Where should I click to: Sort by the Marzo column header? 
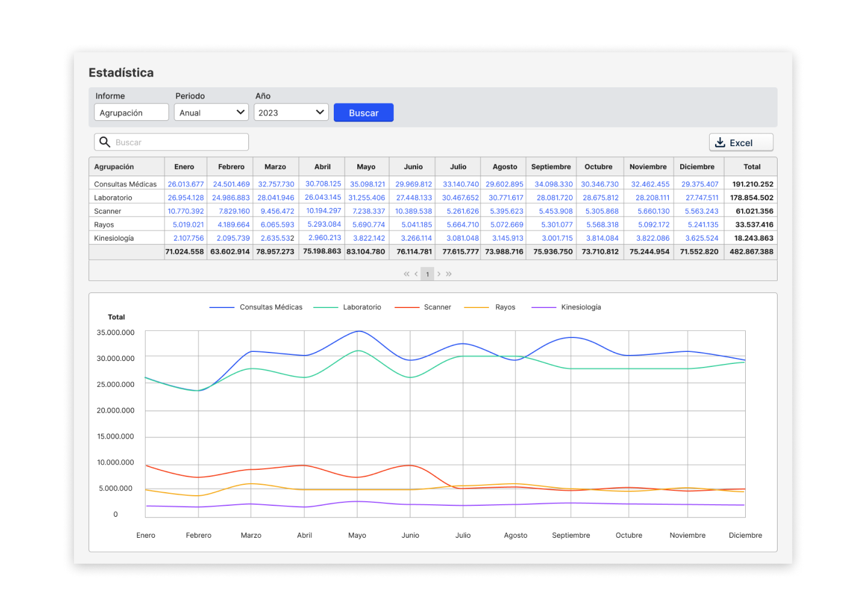pos(275,167)
